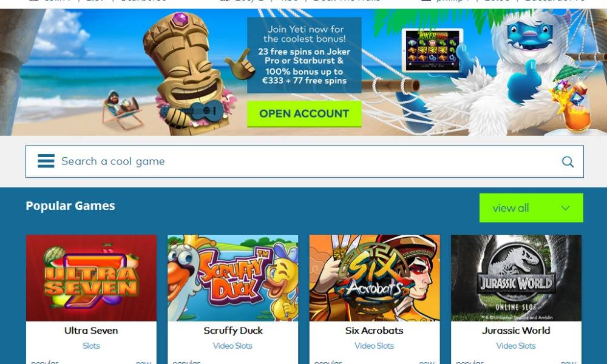Click the magnifying glass search icon
The image size is (607, 364).
[568, 162]
